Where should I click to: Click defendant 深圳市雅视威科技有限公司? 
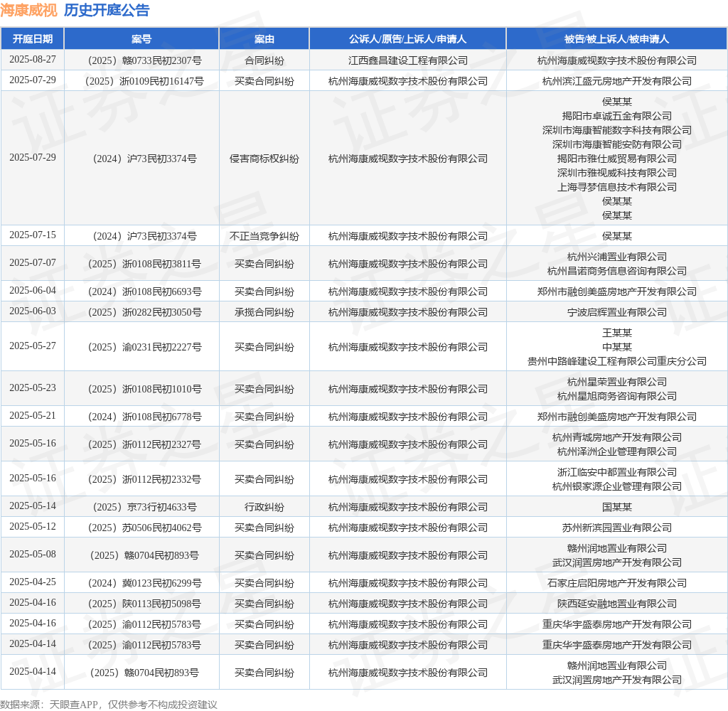coord(616,173)
